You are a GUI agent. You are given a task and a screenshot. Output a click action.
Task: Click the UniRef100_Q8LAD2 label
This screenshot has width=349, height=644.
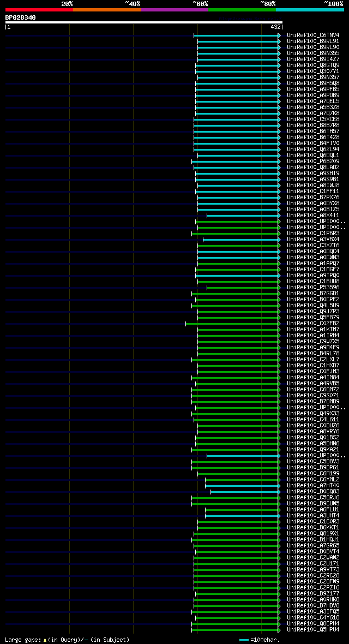pos(313,168)
